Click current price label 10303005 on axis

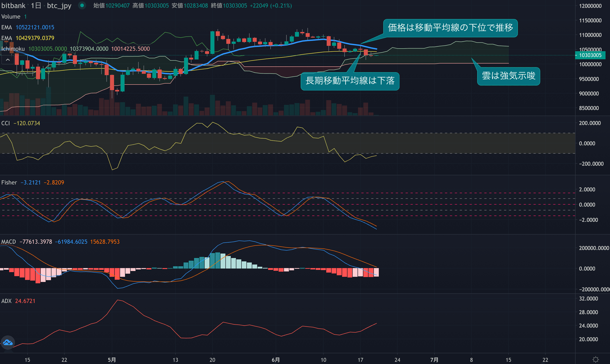tap(590, 55)
